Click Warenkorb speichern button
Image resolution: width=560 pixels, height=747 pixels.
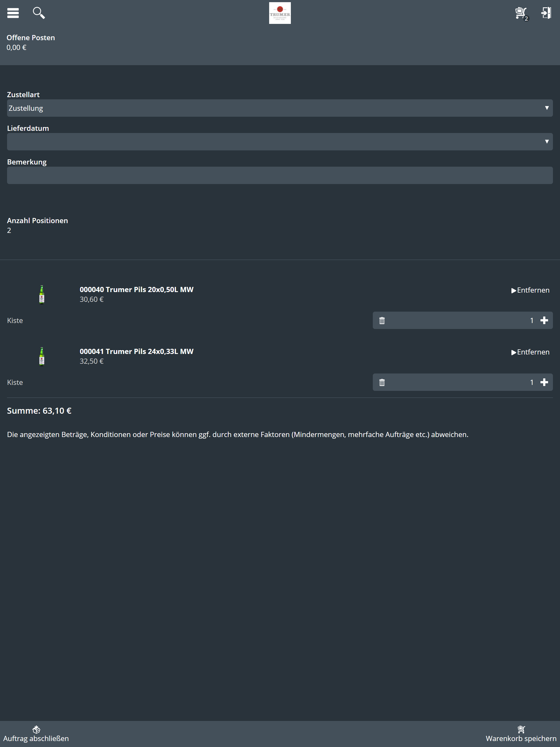click(521, 734)
